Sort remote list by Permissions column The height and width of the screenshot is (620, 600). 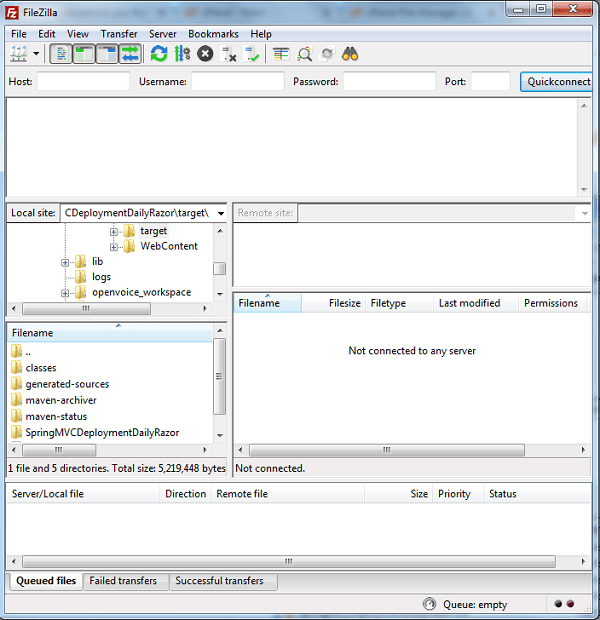point(552,303)
